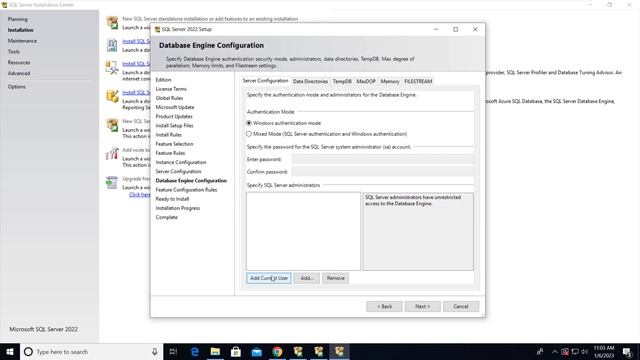Viewport: 640px width, 360px height.
Task: Click the Global Rules step
Action: 169,98
